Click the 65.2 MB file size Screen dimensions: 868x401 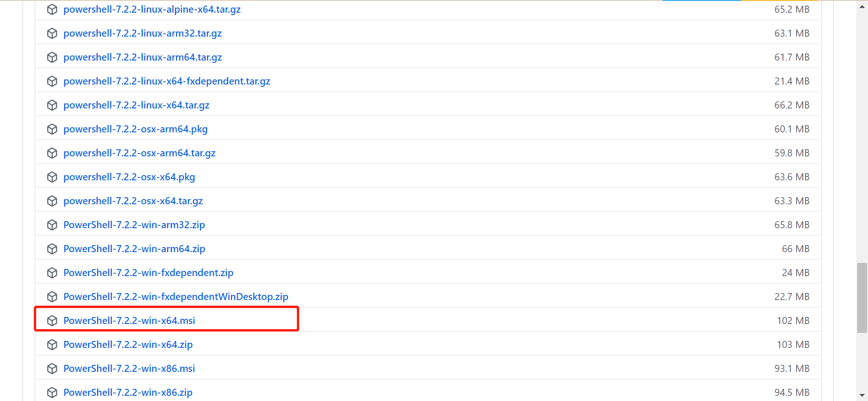792,9
